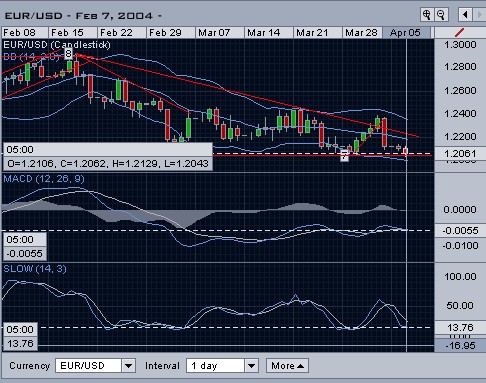This screenshot has width=486, height=383.
Task: Click the 1.2061 current price label
Action: 460,153
